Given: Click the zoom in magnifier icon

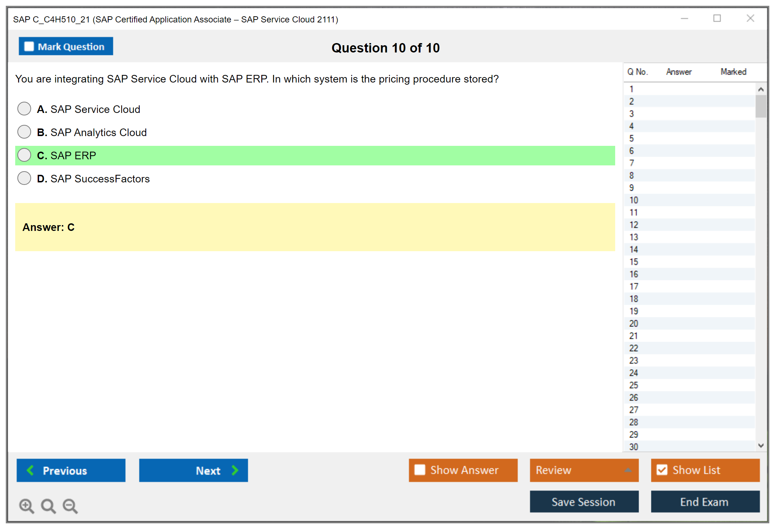Looking at the screenshot, I should click(x=26, y=506).
